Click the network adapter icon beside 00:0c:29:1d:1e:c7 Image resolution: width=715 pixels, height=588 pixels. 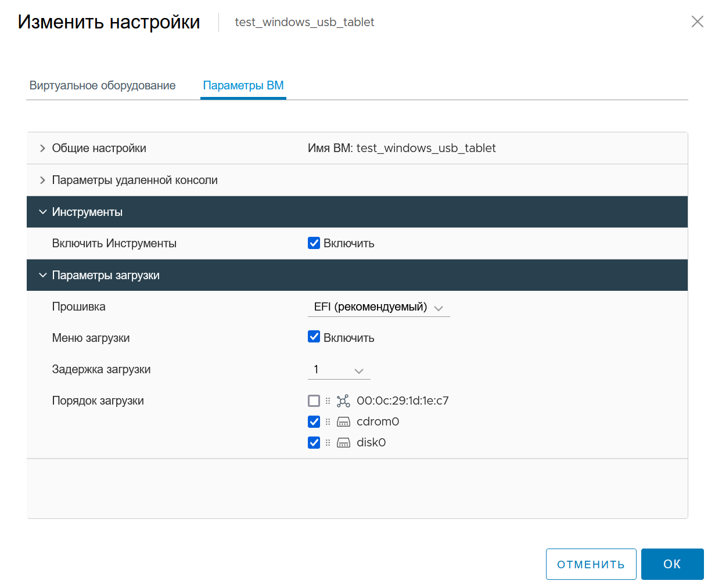tap(343, 401)
